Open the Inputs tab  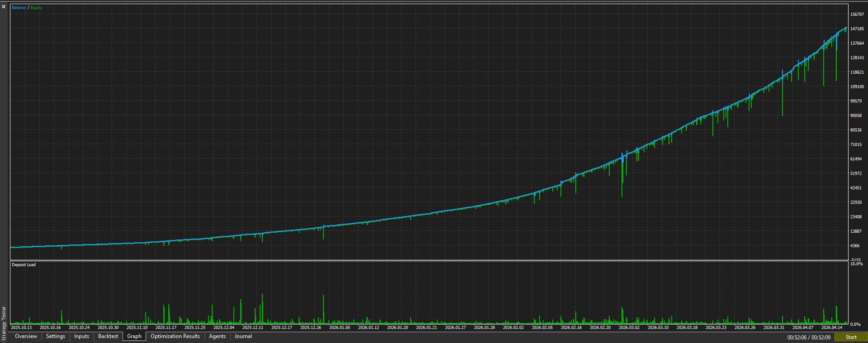click(81, 337)
